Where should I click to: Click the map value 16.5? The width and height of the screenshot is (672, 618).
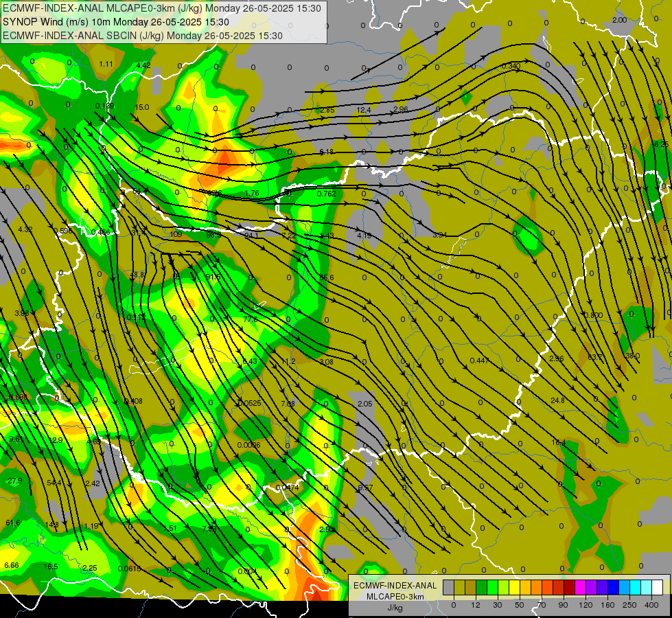pos(51,566)
